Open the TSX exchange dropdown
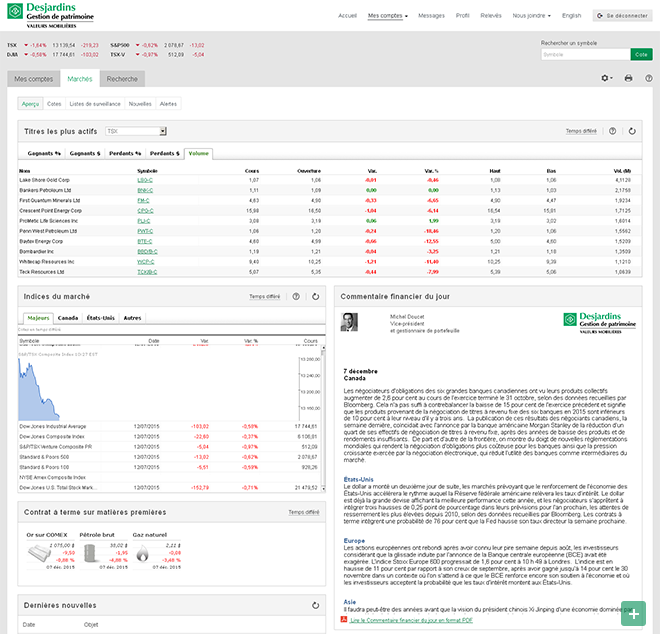Image resolution: width=660 pixels, height=634 pixels. click(136, 131)
